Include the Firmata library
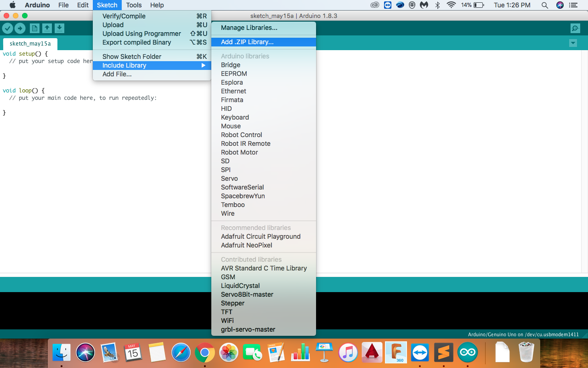Viewport: 588px width, 368px height. pos(264,100)
